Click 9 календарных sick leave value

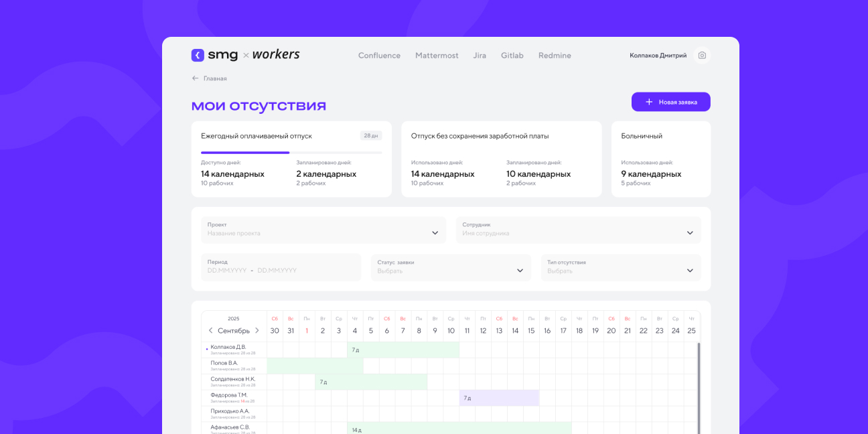click(651, 174)
